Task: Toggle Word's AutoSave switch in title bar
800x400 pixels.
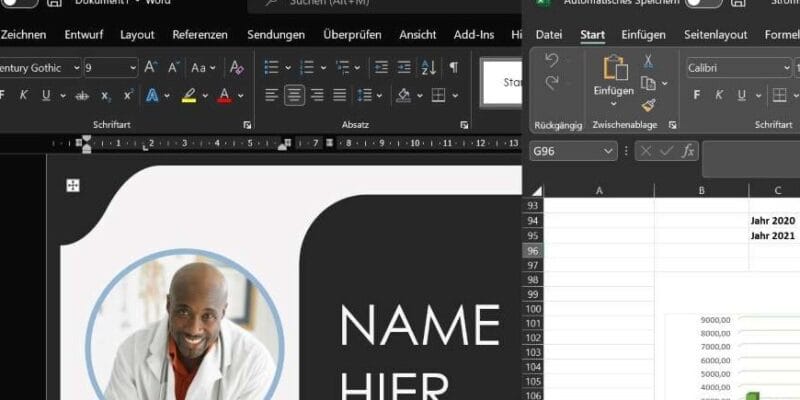Action: (20, 2)
